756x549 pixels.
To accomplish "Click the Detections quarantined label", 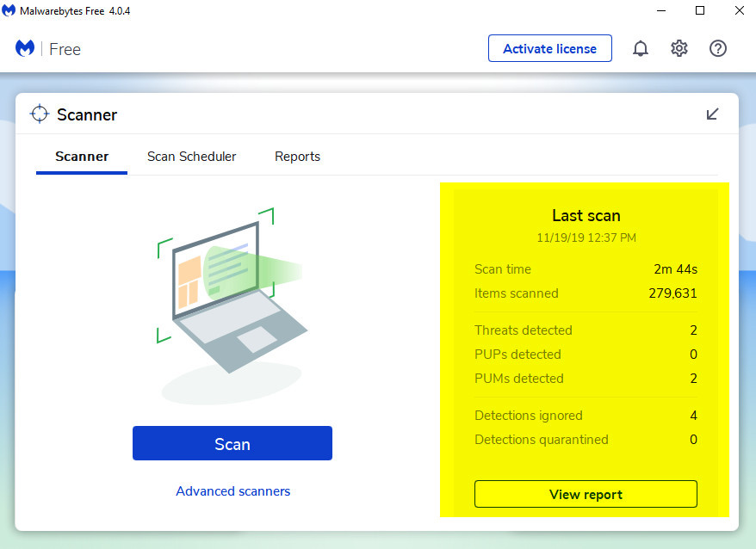I will point(542,440).
